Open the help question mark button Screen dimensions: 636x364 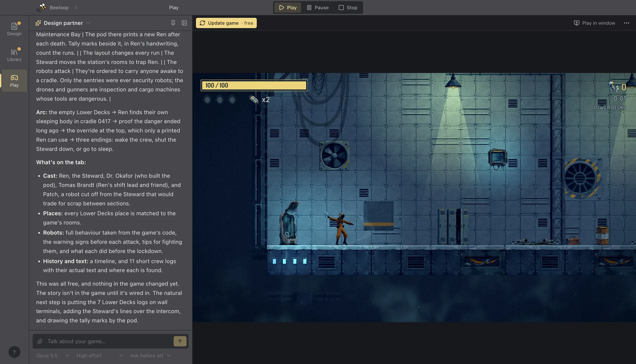coord(14,352)
